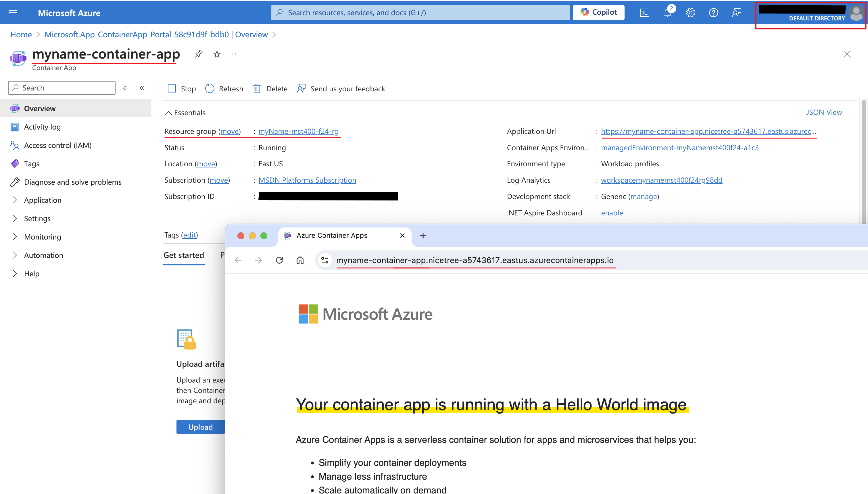This screenshot has height=494, width=868.
Task: Click move next to Location
Action: pos(206,164)
